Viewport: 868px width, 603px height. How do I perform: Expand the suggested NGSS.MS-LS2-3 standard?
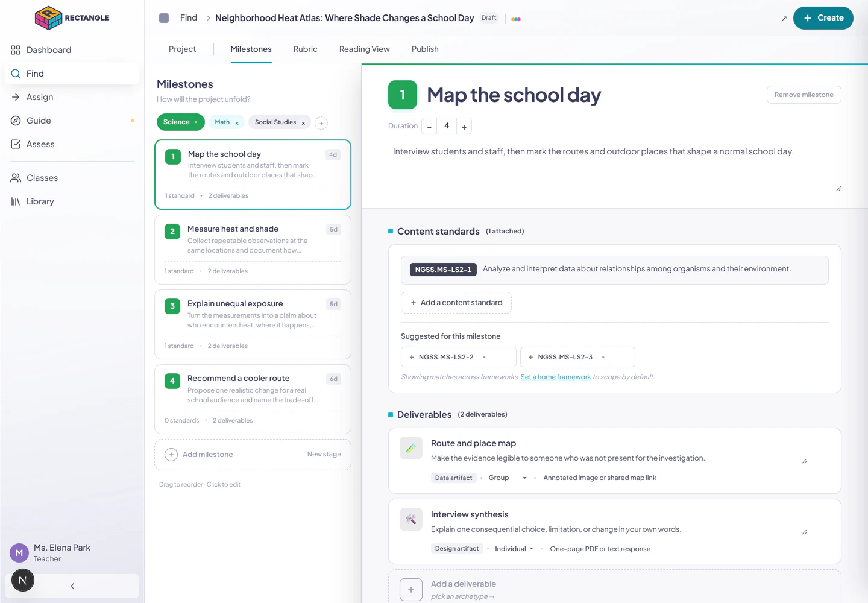[x=603, y=357]
